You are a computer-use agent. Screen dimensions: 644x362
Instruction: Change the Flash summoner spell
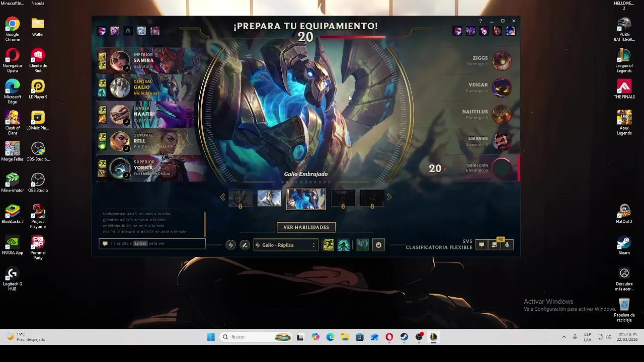(x=328, y=245)
